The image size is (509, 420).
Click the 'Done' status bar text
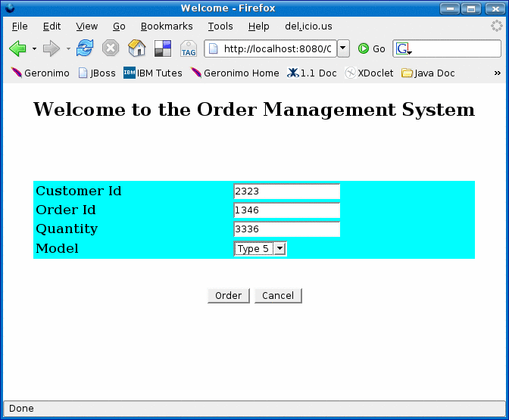21,409
